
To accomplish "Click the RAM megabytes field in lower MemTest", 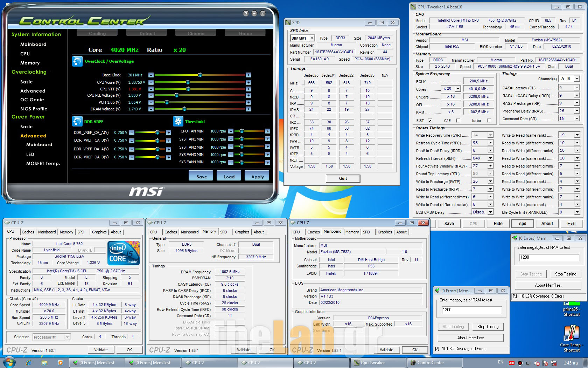I will [472, 310].
